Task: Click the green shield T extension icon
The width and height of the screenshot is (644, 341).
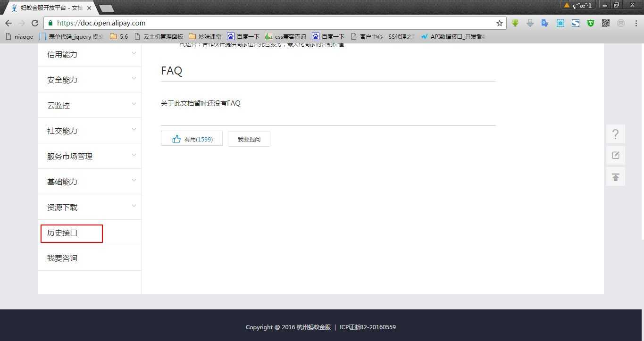Action: click(591, 23)
